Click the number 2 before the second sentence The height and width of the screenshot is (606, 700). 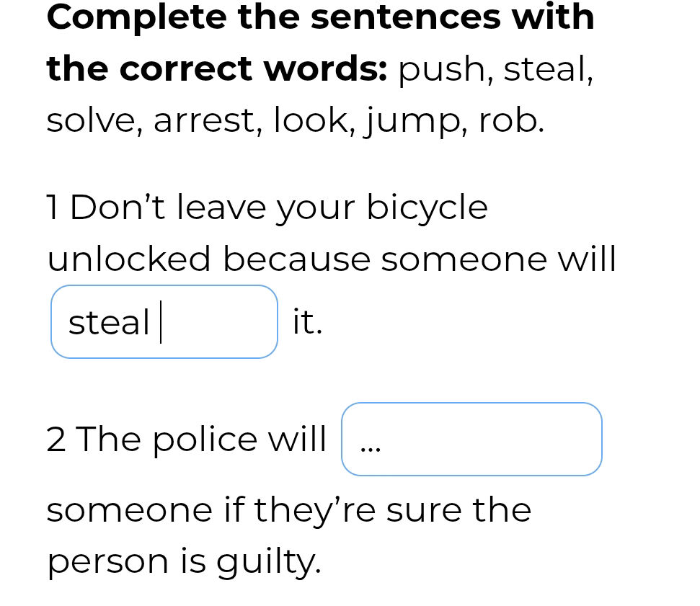click(x=58, y=439)
